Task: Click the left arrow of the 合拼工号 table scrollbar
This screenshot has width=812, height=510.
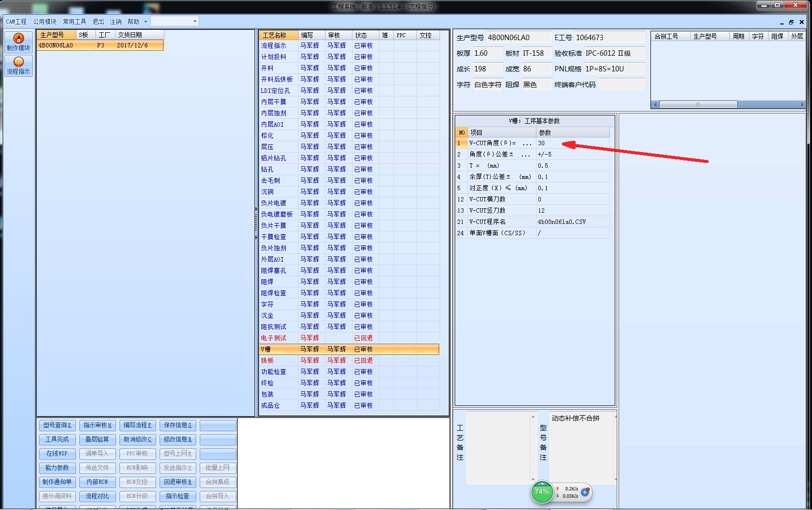Action: click(x=655, y=105)
